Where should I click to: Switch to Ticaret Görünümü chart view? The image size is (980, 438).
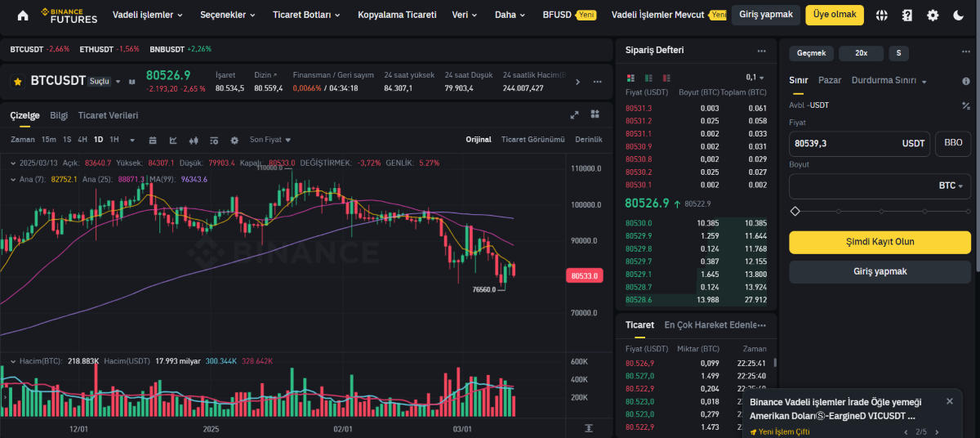532,140
